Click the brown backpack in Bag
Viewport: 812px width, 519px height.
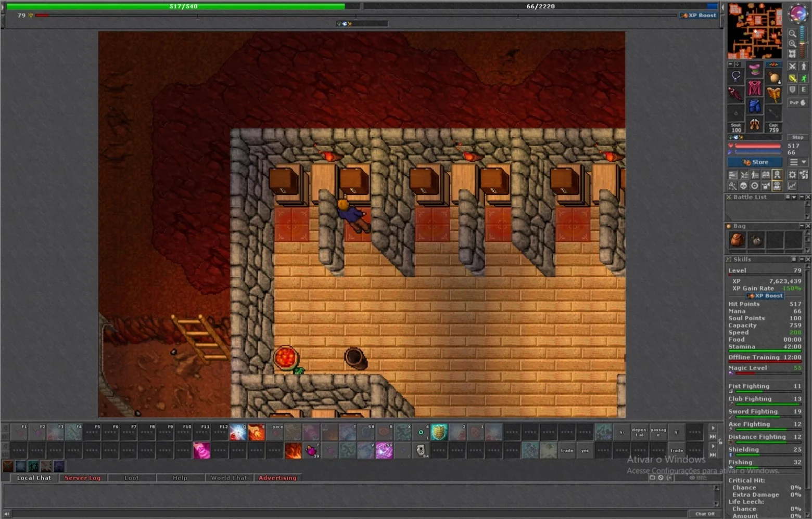[737, 240]
